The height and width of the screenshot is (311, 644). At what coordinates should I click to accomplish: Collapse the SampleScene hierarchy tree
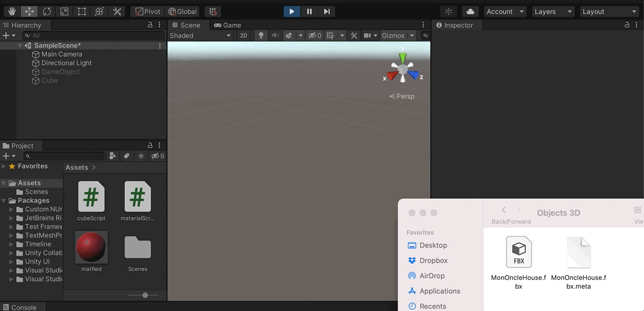[x=20, y=46]
